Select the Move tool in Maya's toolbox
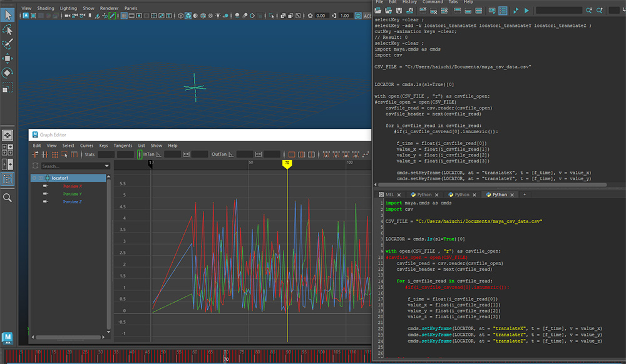626x364 pixels. (8, 58)
